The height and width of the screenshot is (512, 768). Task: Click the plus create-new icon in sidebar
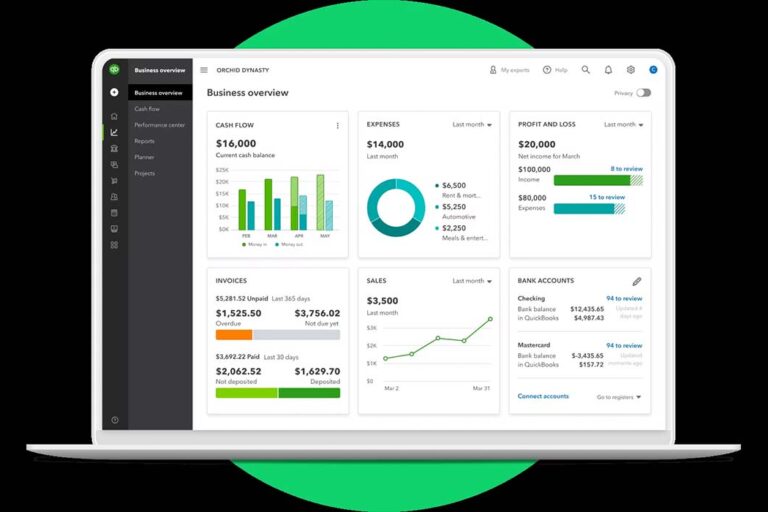pos(114,92)
